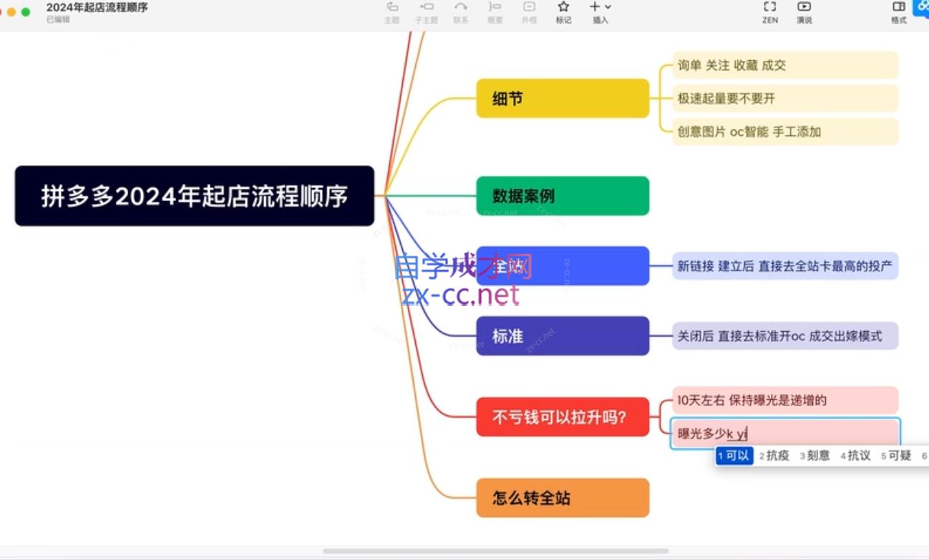Screen dimensions: 929x560
Task: Select the 联系 (Relationship) toolbar icon
Action: click(461, 7)
